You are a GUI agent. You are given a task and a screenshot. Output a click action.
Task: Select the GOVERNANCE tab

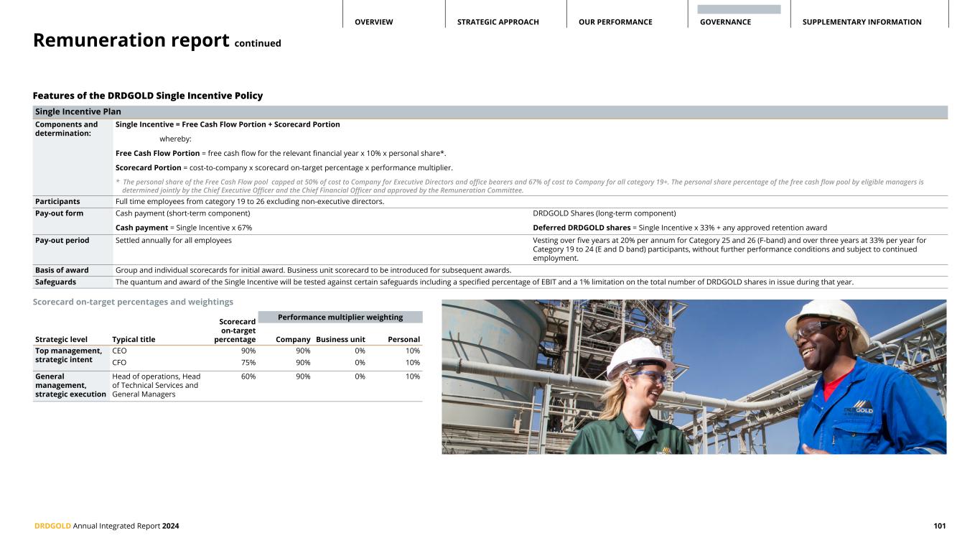[725, 22]
